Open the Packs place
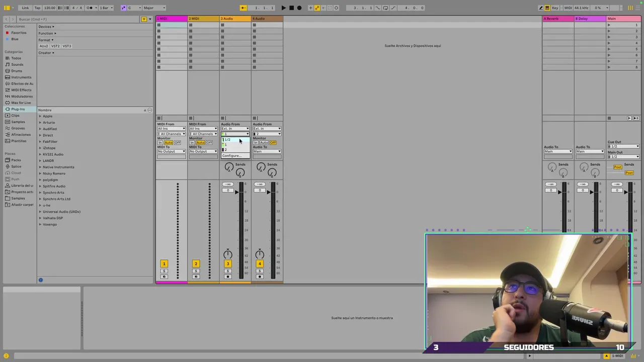The image size is (644, 362). click(x=16, y=160)
